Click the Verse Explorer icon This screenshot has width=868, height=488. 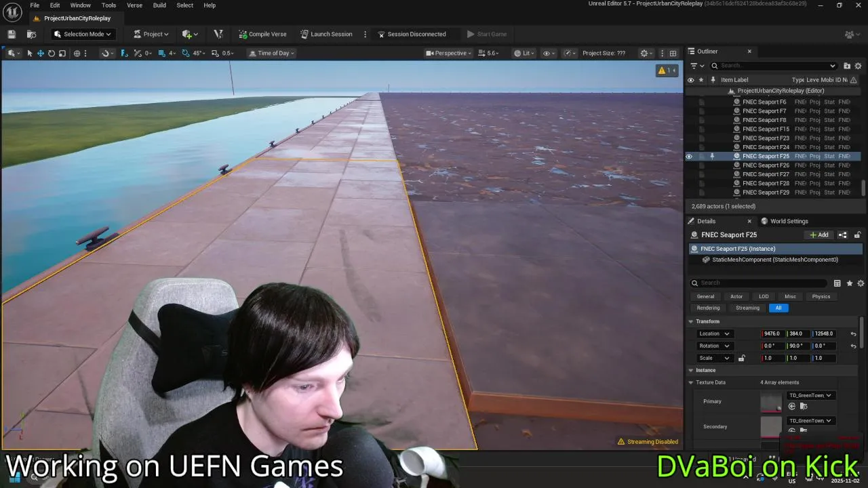tap(218, 34)
